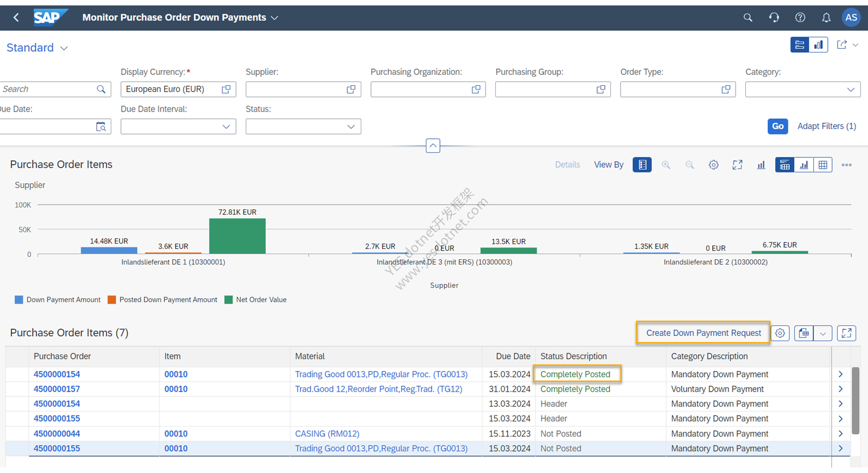Open the notifications bell

point(826,17)
